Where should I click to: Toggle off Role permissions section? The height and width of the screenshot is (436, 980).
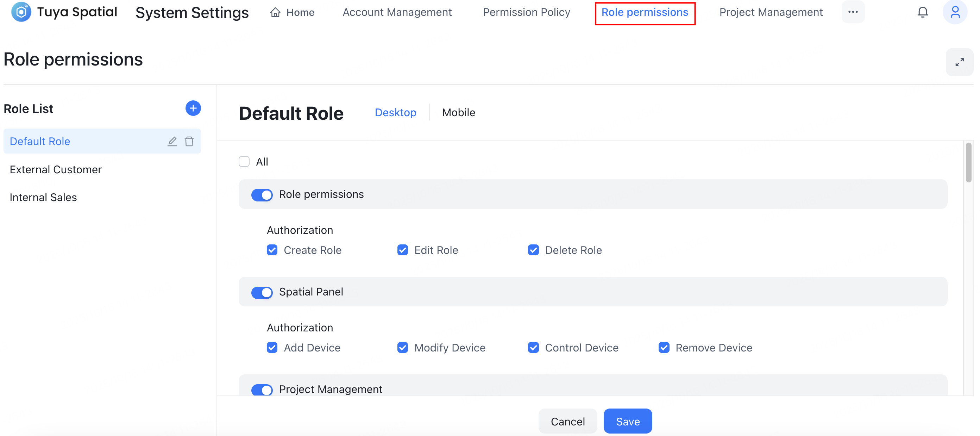click(262, 195)
